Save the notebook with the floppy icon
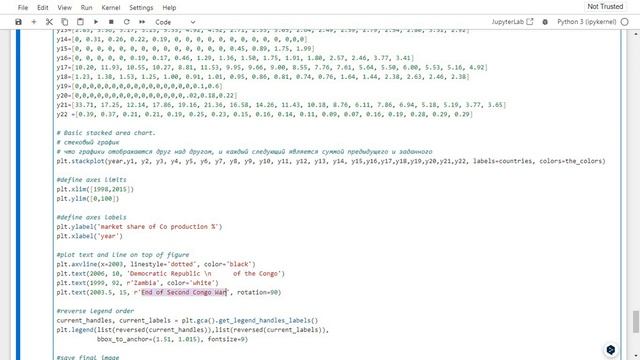Viewport: 640px width, 360px height. [18, 22]
